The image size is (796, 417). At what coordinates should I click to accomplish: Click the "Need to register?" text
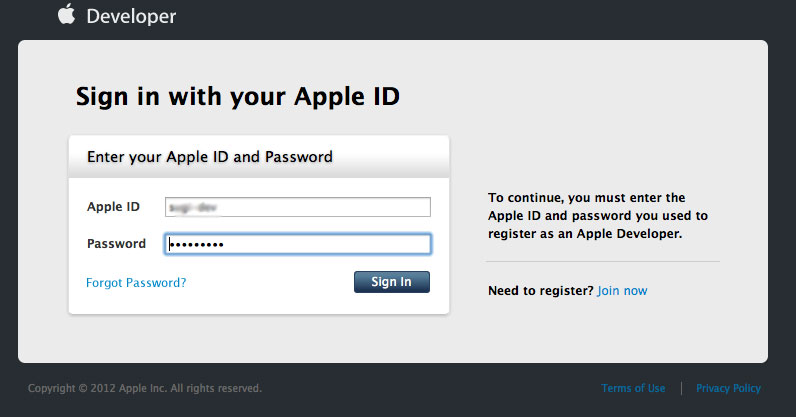(x=540, y=291)
